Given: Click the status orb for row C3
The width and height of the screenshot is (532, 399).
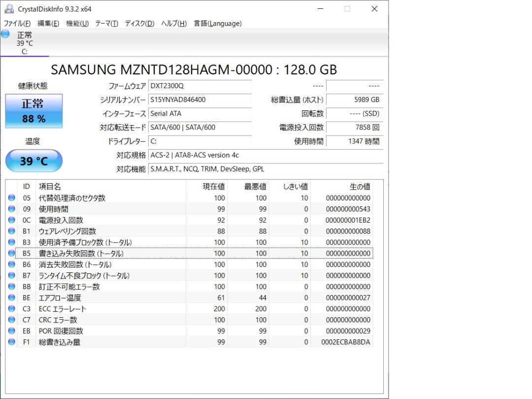Looking at the screenshot, I should point(11,309).
